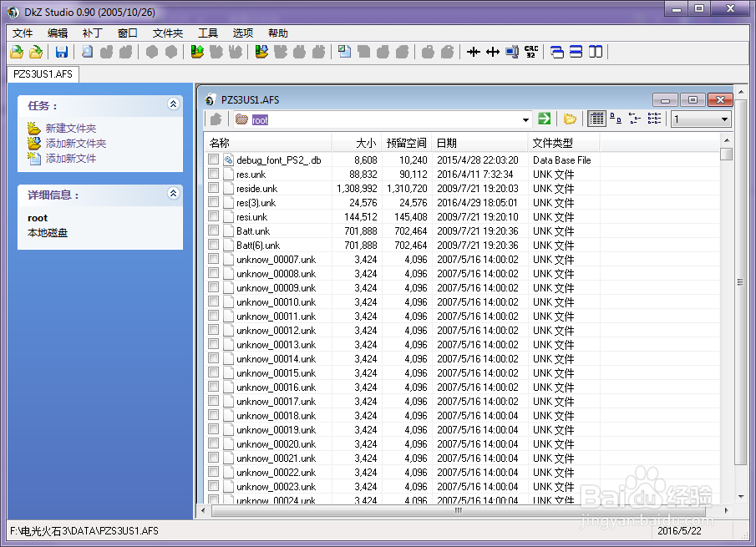Switch to details list view icon
This screenshot has width=756, height=547.
coord(596,119)
